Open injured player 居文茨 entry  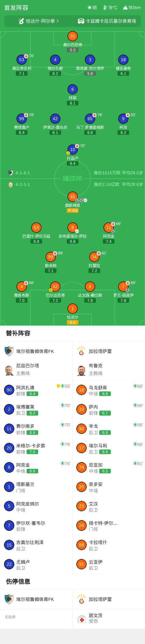point(109,618)
